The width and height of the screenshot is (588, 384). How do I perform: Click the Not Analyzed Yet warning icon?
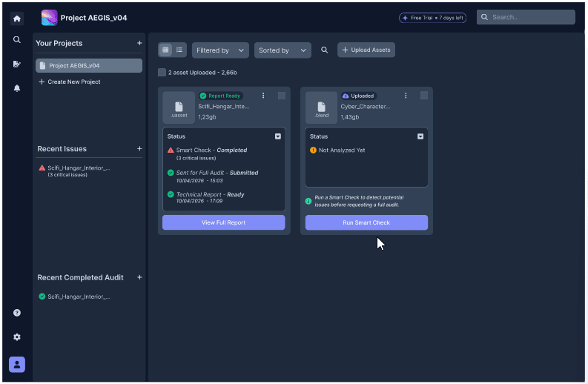click(313, 150)
